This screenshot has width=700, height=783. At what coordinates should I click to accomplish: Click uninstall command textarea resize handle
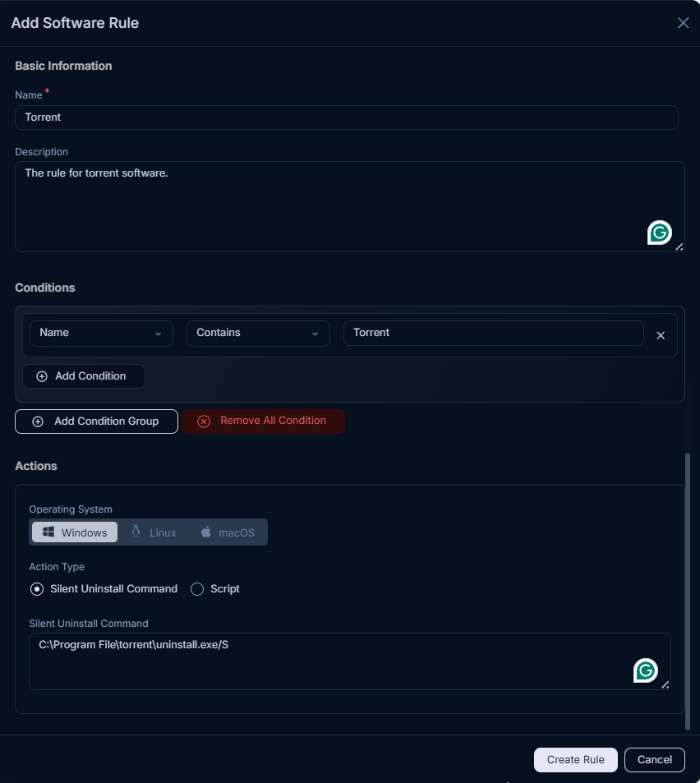[x=665, y=685]
